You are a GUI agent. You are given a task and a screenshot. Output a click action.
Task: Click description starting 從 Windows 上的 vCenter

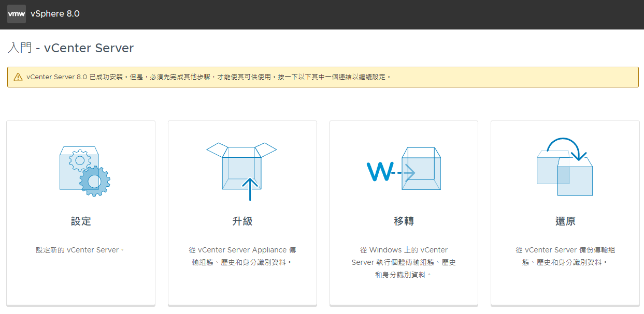coord(404,262)
